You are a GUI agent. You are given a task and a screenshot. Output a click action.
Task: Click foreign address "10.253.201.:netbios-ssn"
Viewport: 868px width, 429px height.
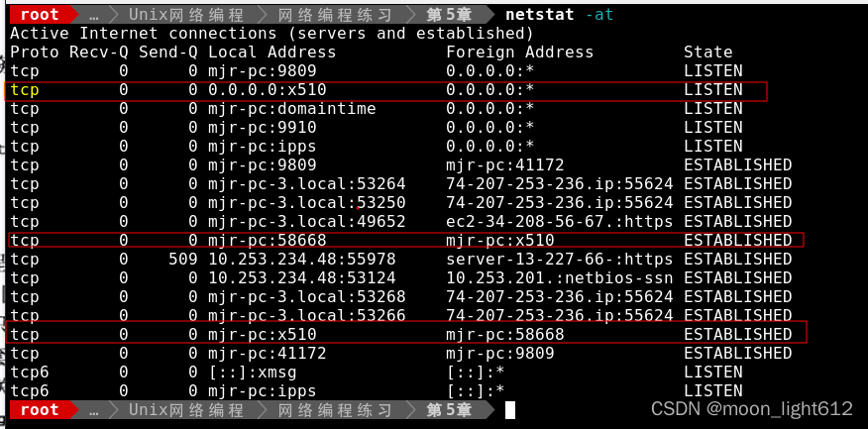(x=560, y=277)
